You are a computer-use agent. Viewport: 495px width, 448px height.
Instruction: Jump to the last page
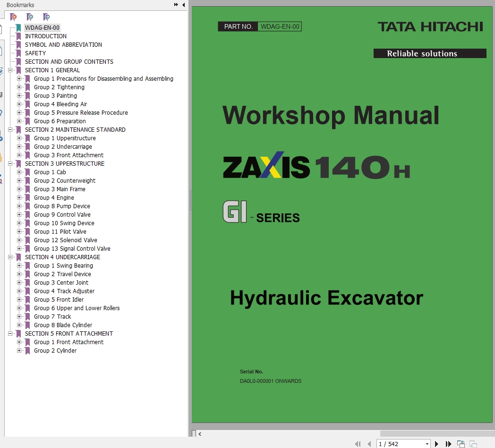click(449, 444)
